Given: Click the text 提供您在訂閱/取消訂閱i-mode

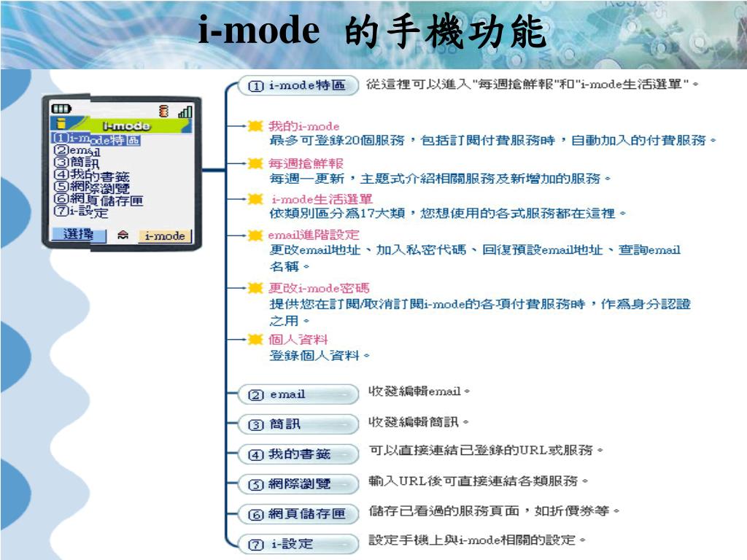Looking at the screenshot, I should point(367,304).
